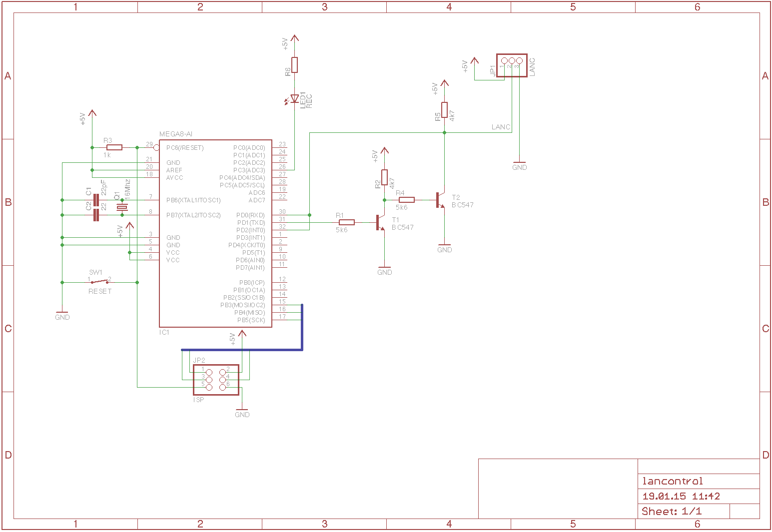
Task: Click resistor R1 symbol
Action: point(347,222)
